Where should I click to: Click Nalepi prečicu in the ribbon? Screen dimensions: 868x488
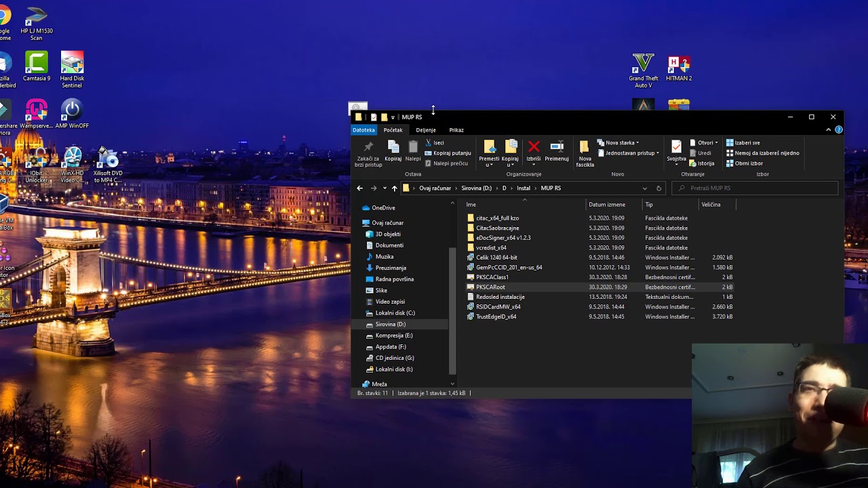click(x=446, y=163)
